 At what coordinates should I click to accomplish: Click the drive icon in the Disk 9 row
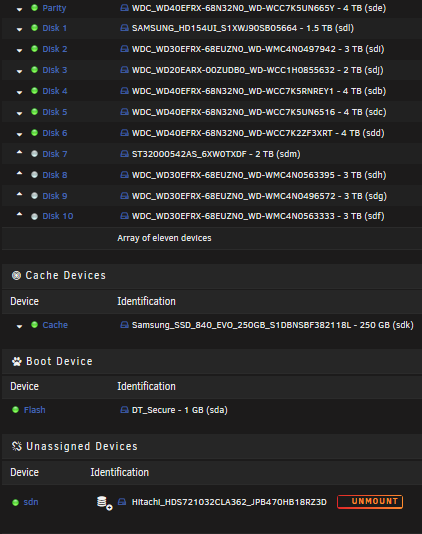[x=124, y=196]
